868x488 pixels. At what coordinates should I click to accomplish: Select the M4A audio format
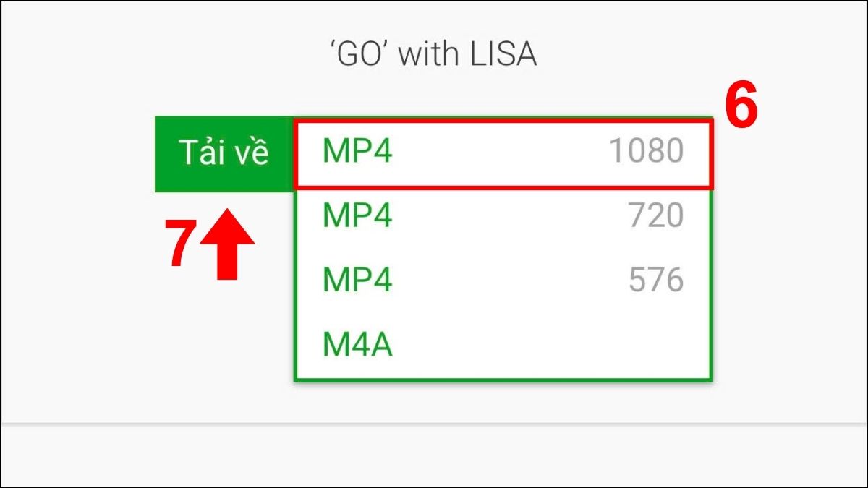[x=503, y=346]
